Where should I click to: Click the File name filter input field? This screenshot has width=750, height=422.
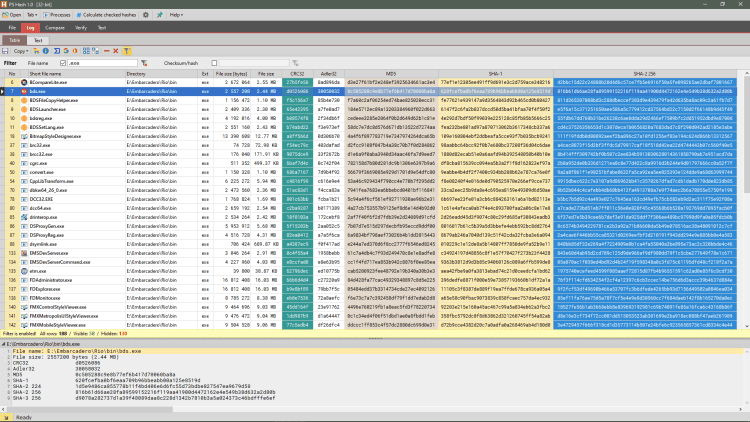click(102, 63)
